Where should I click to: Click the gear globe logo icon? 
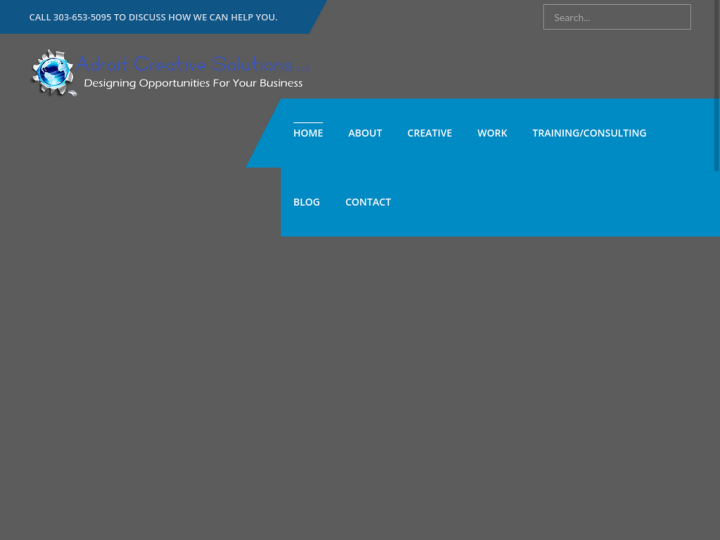point(53,73)
